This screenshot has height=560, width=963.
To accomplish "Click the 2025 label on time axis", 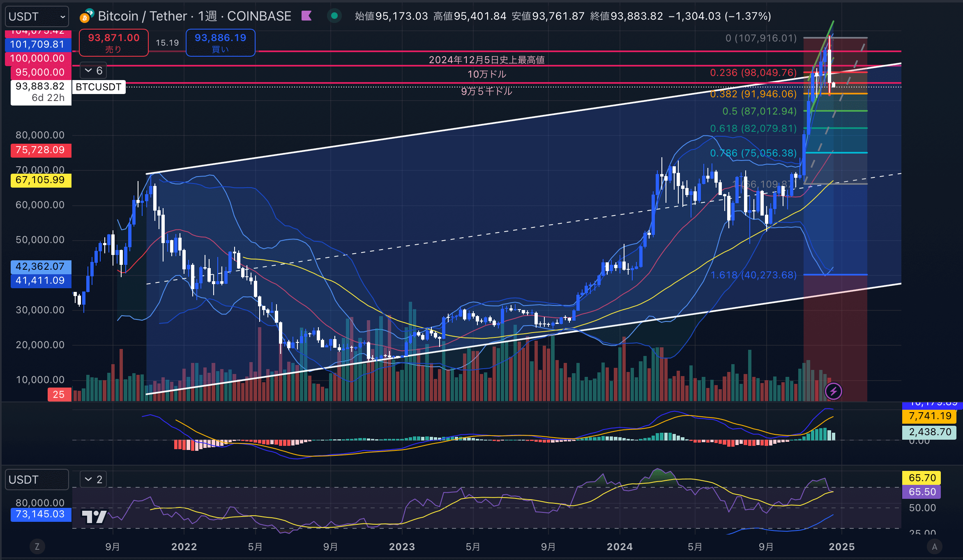I will coord(842,546).
